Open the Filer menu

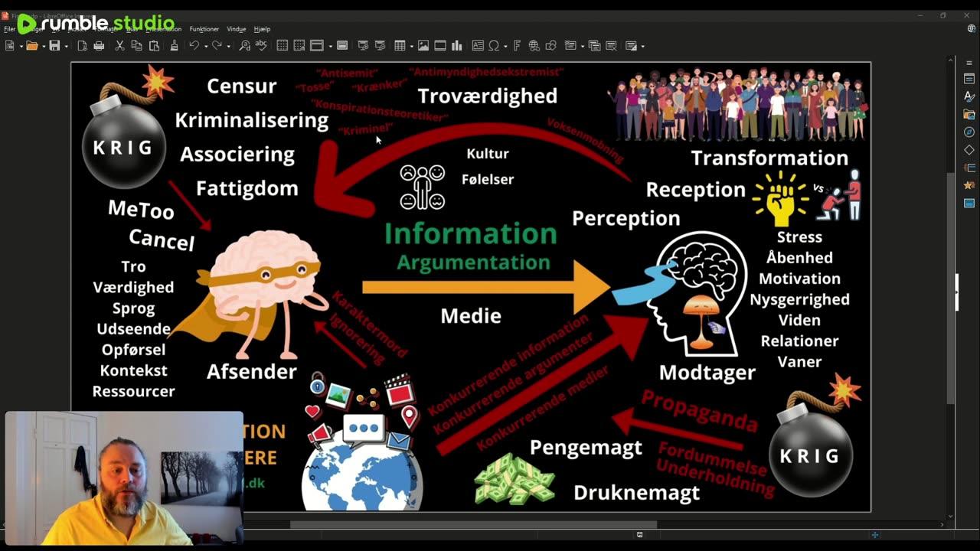(9, 29)
